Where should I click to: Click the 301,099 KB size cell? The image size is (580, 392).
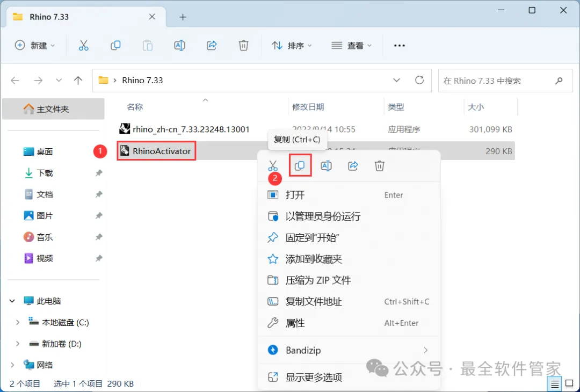pos(490,129)
